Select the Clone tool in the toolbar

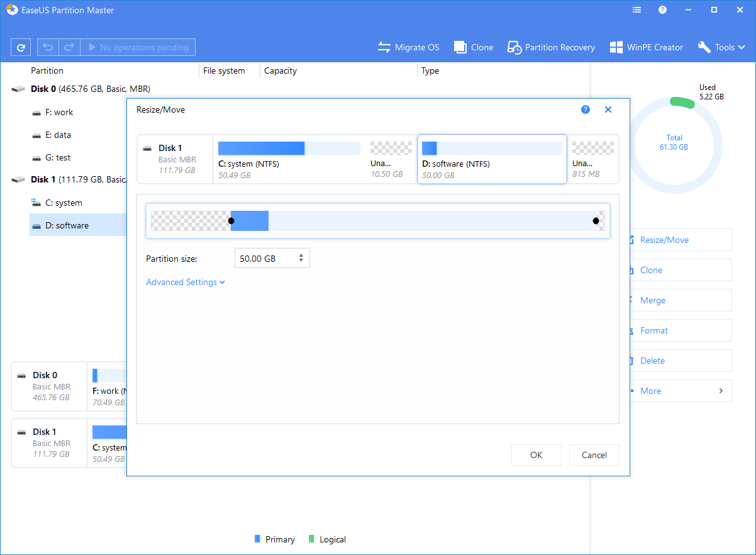coord(473,47)
